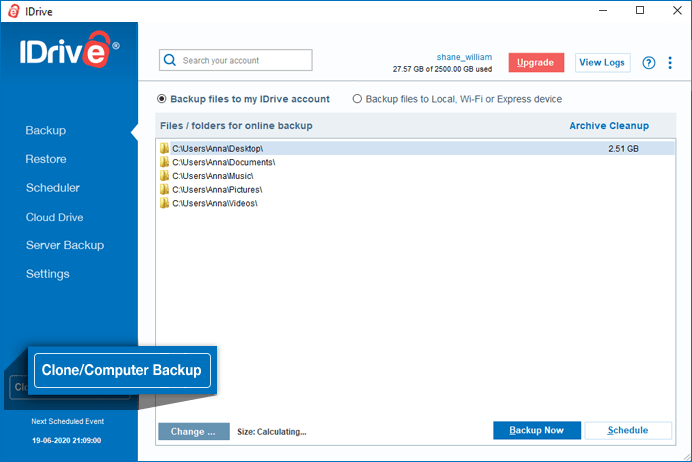Select the C:\Users\Anna\Music\ row
The width and height of the screenshot is (692, 462).
pyautogui.click(x=415, y=176)
